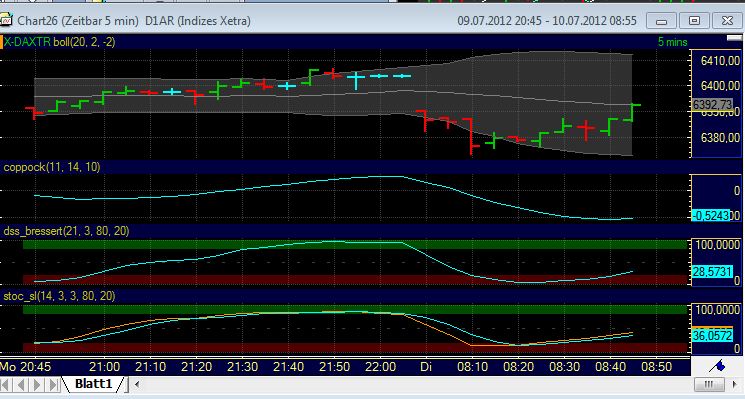Switch to the Blatt1 sheet tab
Image resolution: width=745 pixels, height=399 pixels.
click(93, 384)
